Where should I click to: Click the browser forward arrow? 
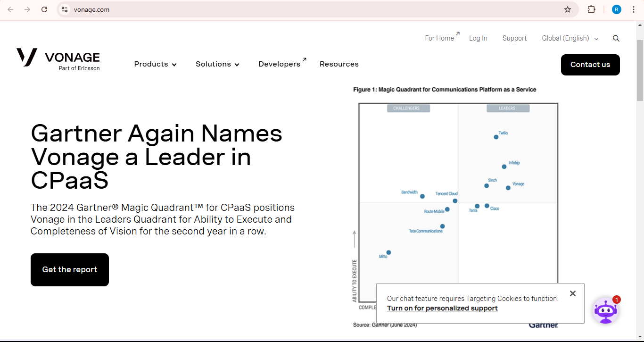pyautogui.click(x=27, y=9)
